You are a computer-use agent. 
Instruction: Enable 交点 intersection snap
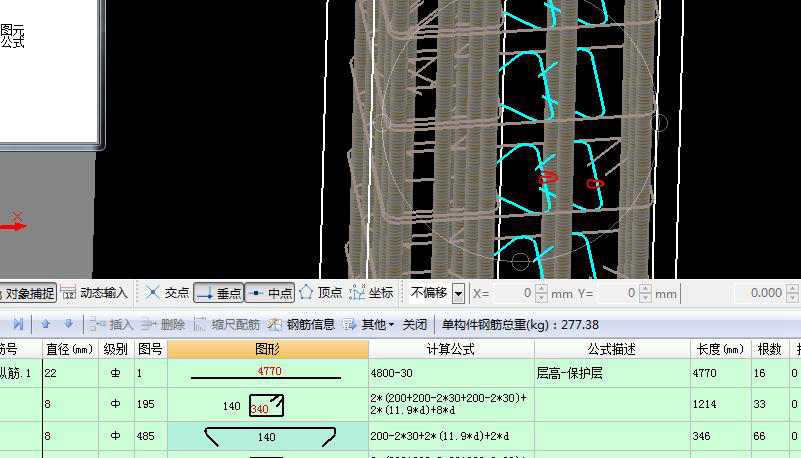point(167,293)
